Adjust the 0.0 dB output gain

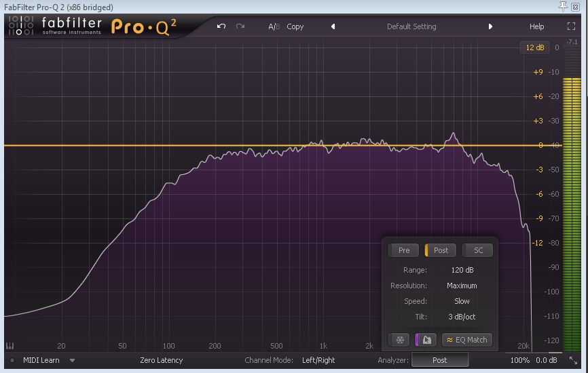(x=547, y=360)
